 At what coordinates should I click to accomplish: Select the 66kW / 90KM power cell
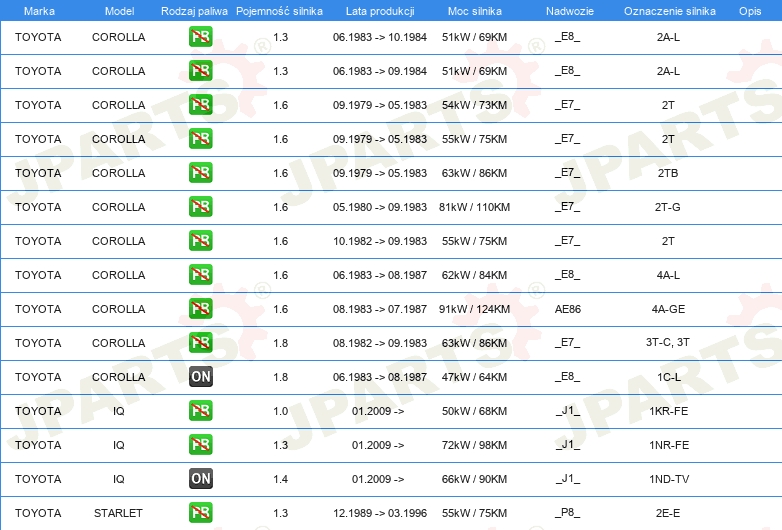(474, 479)
